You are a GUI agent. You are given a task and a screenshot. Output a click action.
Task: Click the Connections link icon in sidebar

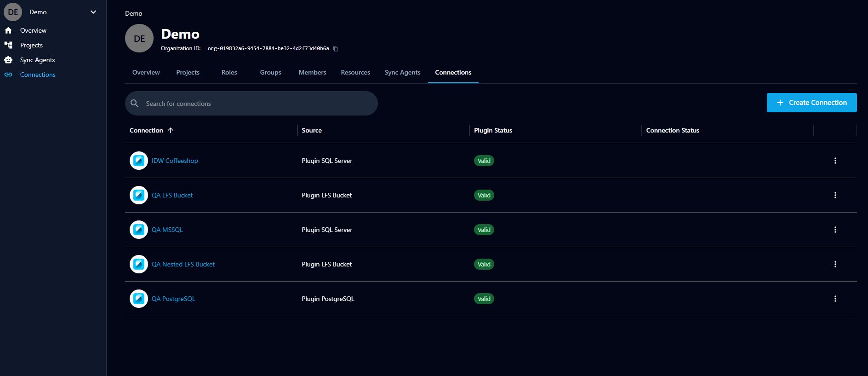[x=8, y=75]
